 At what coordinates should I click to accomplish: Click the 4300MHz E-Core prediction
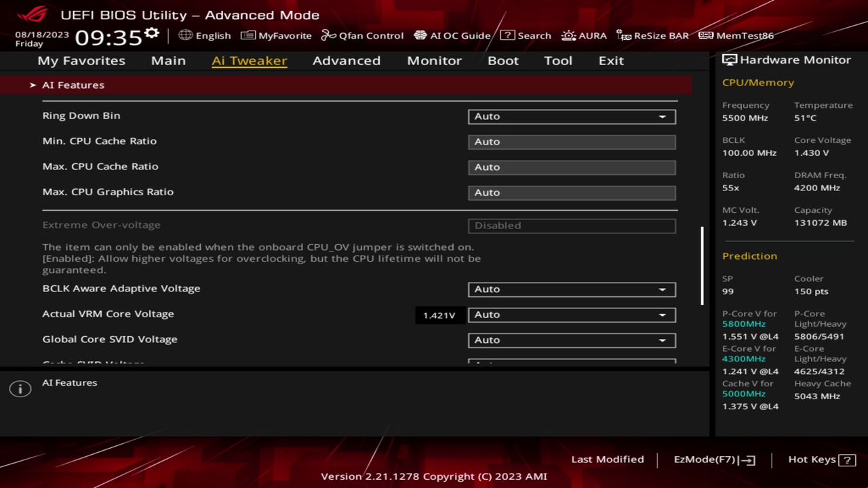point(744,359)
